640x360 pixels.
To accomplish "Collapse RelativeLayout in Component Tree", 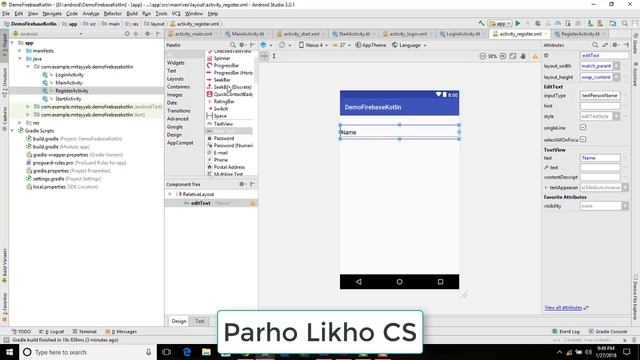I will 170,194.
